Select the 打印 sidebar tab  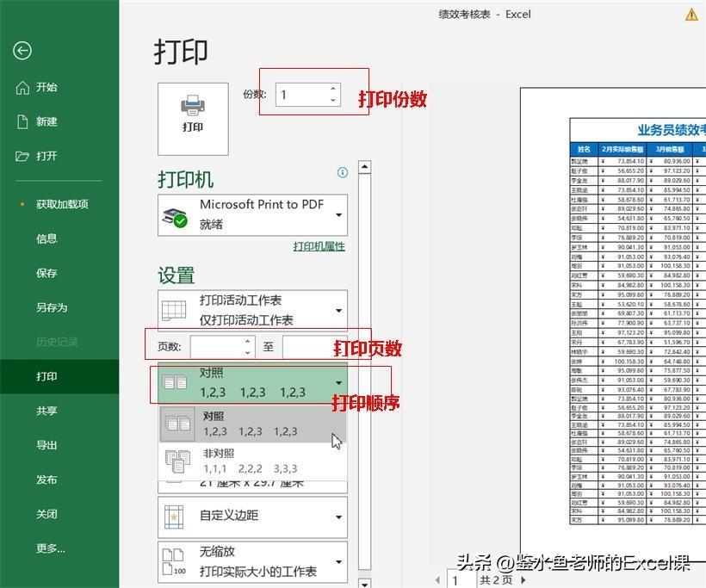pos(59,376)
